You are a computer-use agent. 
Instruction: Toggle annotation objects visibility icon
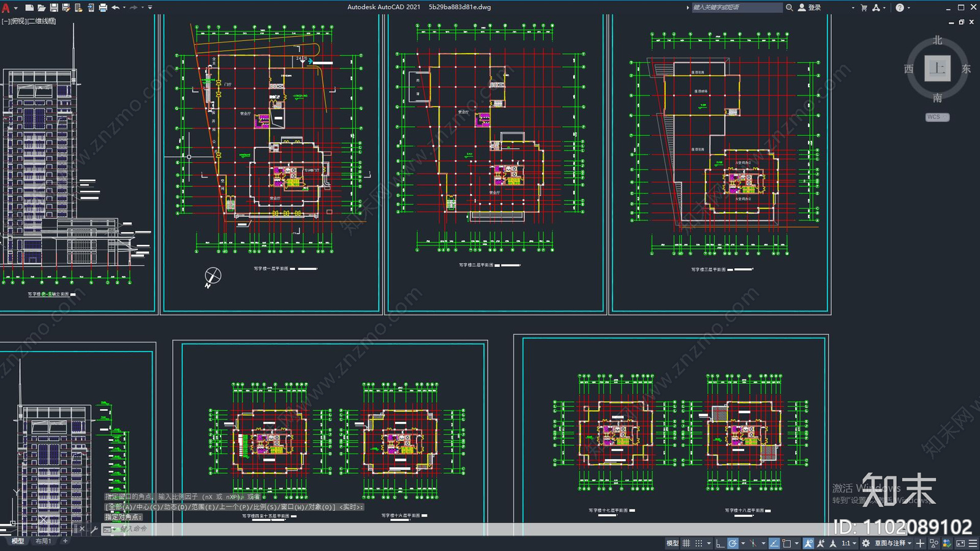809,543
